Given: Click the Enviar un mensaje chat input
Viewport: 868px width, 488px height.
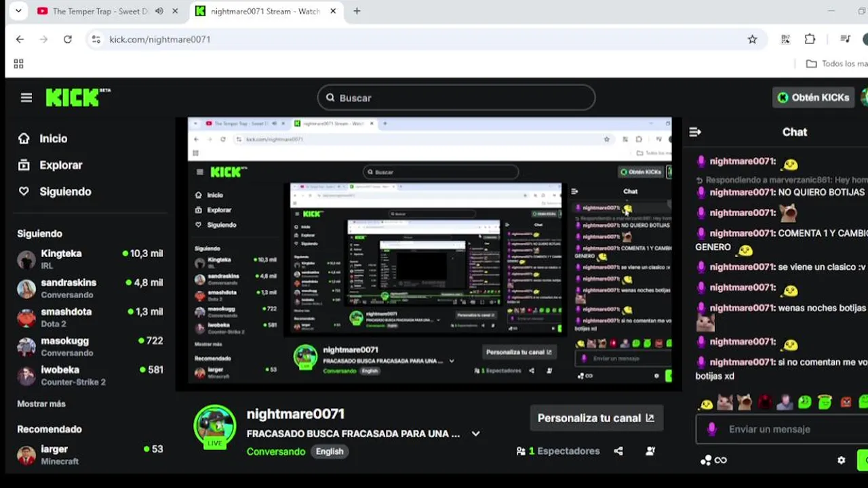Looking at the screenshot, I should click(781, 429).
